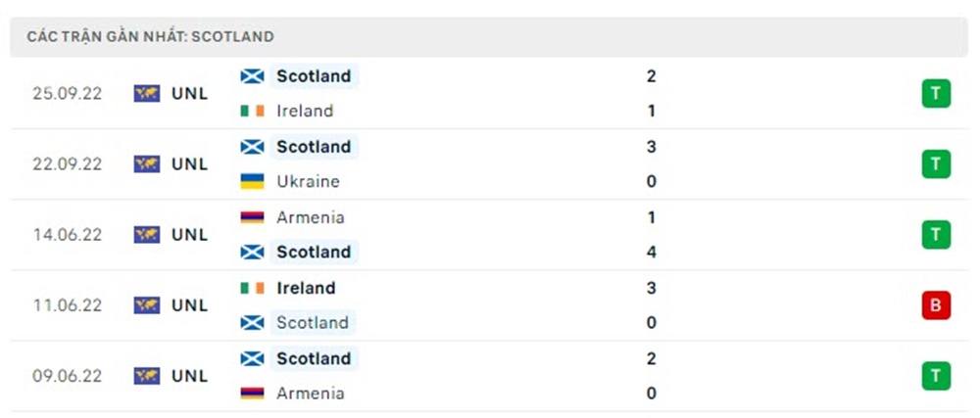
Task: Click Ireland flag in 25.09.22 match
Action: [x=252, y=112]
